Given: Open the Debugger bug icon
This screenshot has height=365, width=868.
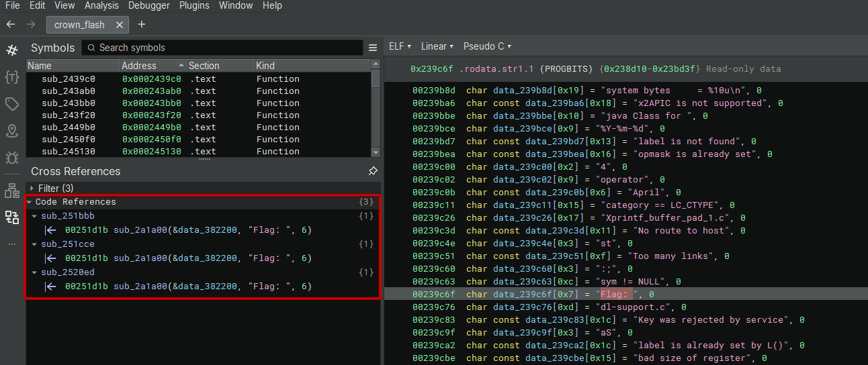Looking at the screenshot, I should pos(11,158).
